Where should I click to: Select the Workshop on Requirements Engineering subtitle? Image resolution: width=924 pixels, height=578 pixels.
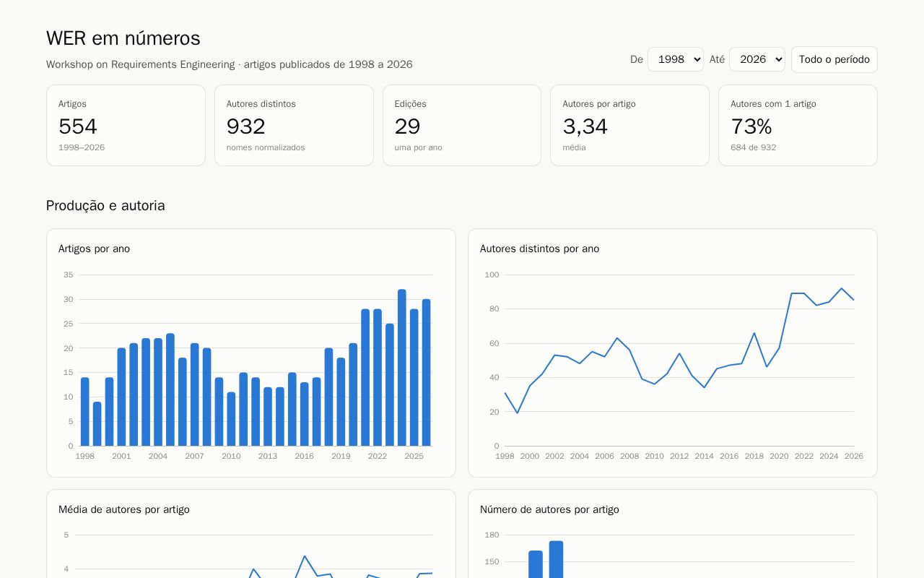coord(230,64)
